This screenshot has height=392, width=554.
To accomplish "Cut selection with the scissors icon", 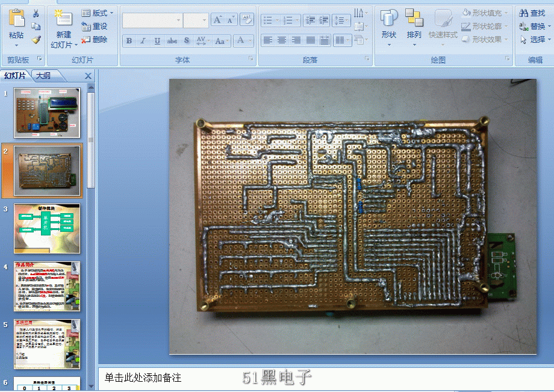I will tap(36, 13).
